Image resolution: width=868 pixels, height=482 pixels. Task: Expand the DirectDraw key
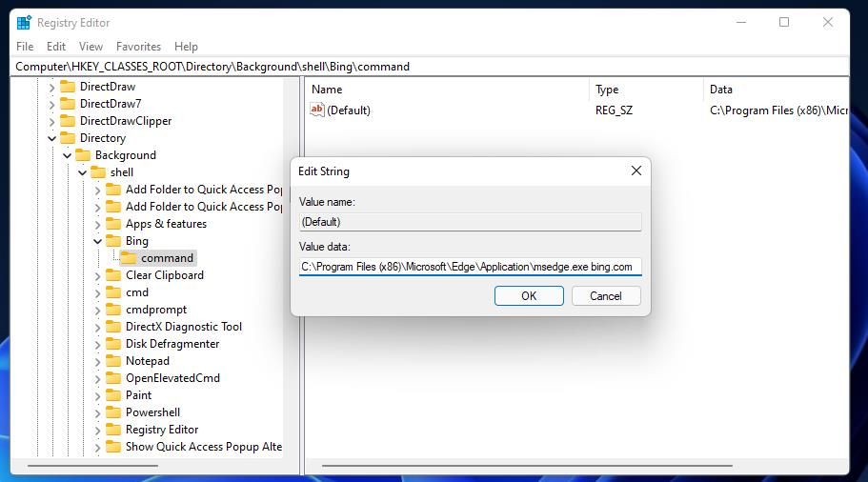(x=51, y=88)
